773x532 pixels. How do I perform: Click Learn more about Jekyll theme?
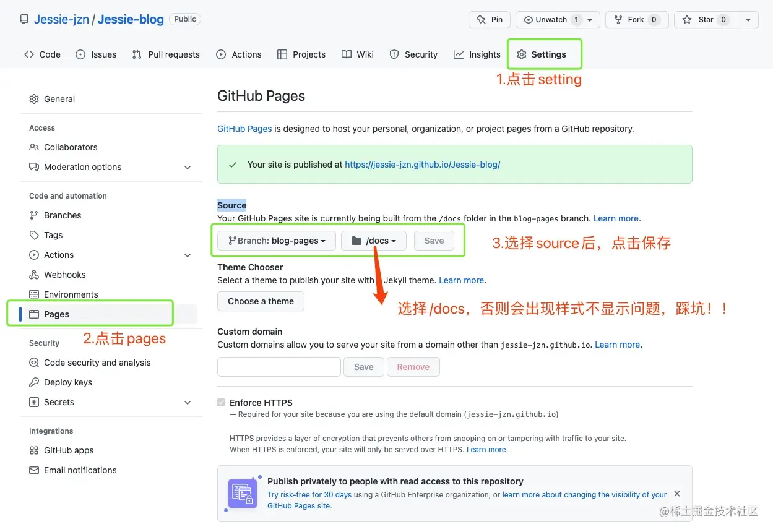(462, 280)
